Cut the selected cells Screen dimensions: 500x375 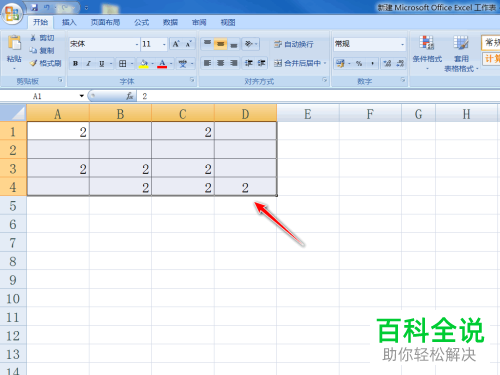click(42, 38)
